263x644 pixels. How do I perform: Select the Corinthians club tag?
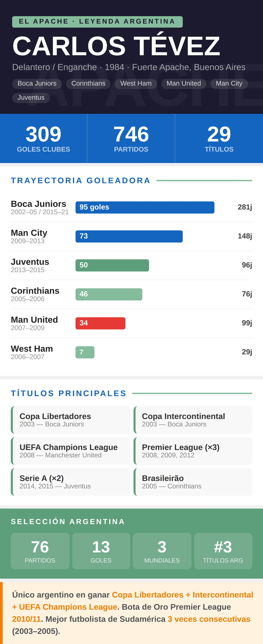(88, 84)
